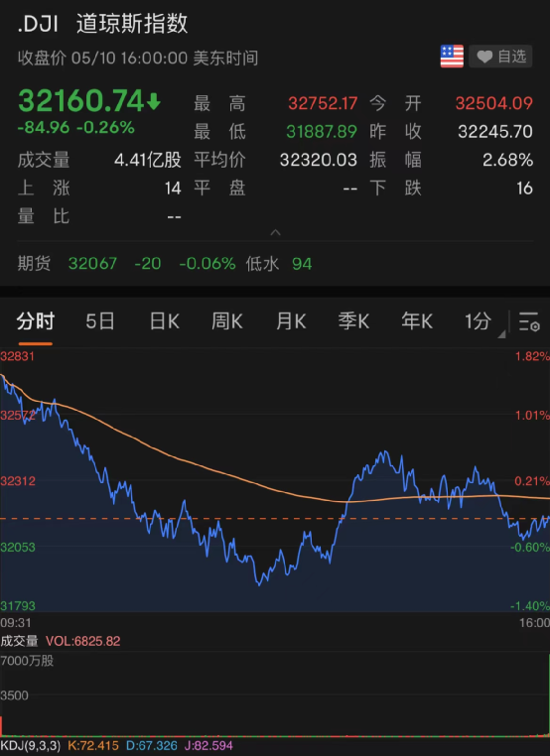
Task: Tap the 成交量 value 4.41亿股
Action: click(x=148, y=160)
